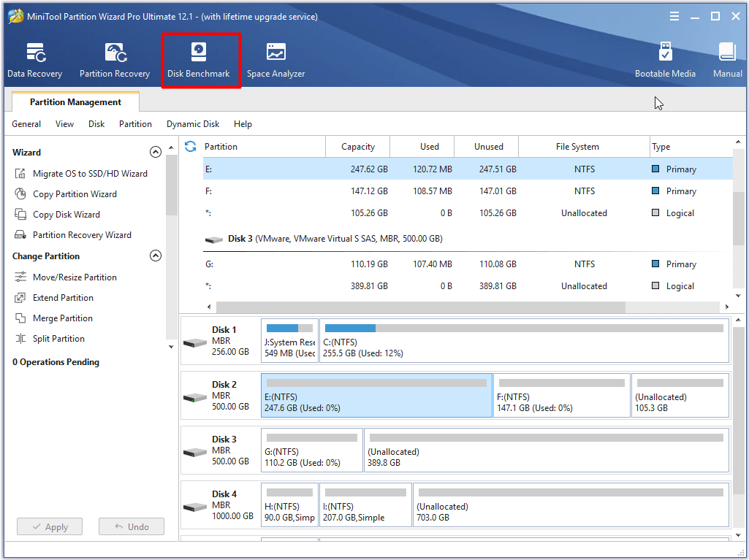Launch Copy Disk Wizard
The image size is (749, 560).
pyautogui.click(x=57, y=215)
